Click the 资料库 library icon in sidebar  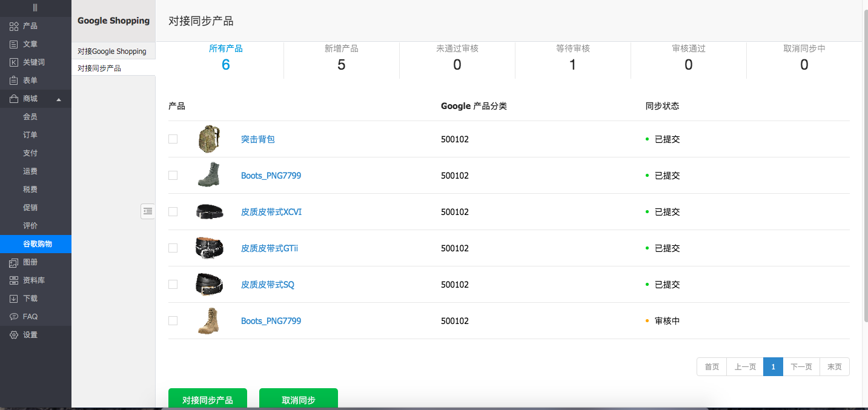[x=14, y=280]
